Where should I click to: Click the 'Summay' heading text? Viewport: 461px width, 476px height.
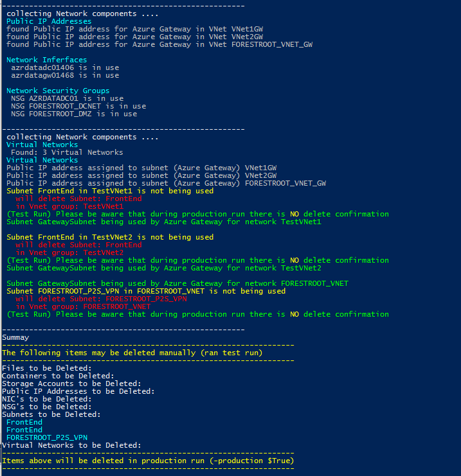click(15, 338)
